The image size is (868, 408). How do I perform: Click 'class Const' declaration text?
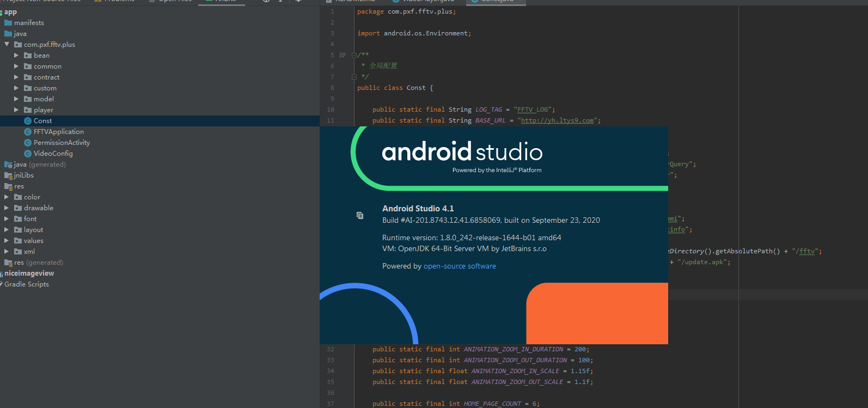click(x=405, y=88)
